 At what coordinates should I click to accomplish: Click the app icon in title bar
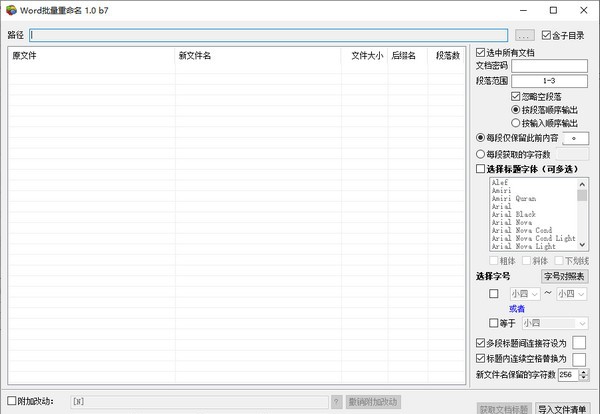pyautogui.click(x=11, y=10)
